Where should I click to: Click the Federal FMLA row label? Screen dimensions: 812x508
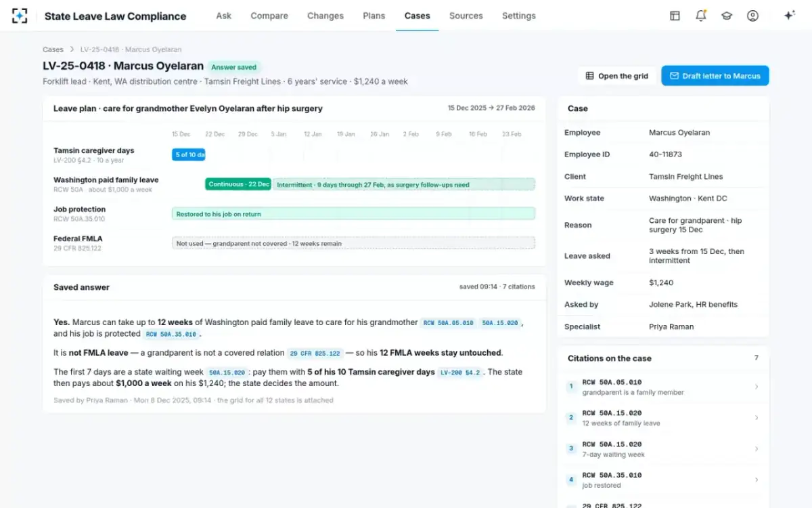click(x=78, y=238)
